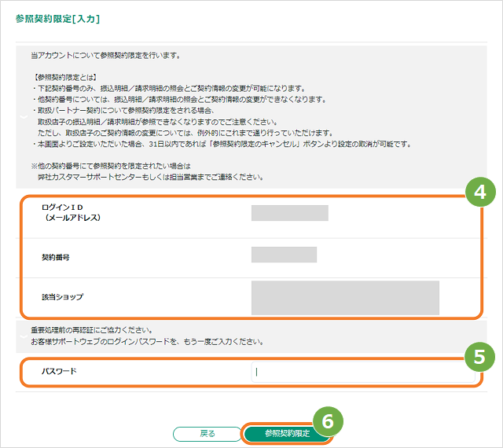
Task: Select the 契約番号 label
Action: coord(56,257)
